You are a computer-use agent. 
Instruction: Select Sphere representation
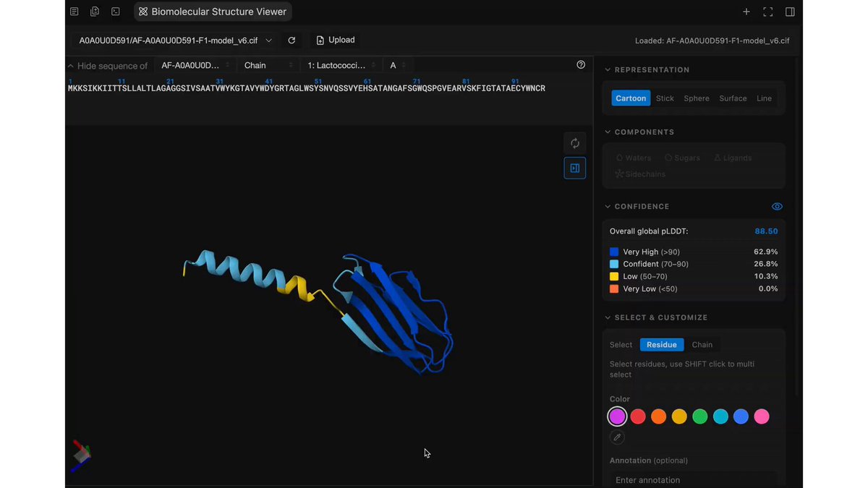697,98
